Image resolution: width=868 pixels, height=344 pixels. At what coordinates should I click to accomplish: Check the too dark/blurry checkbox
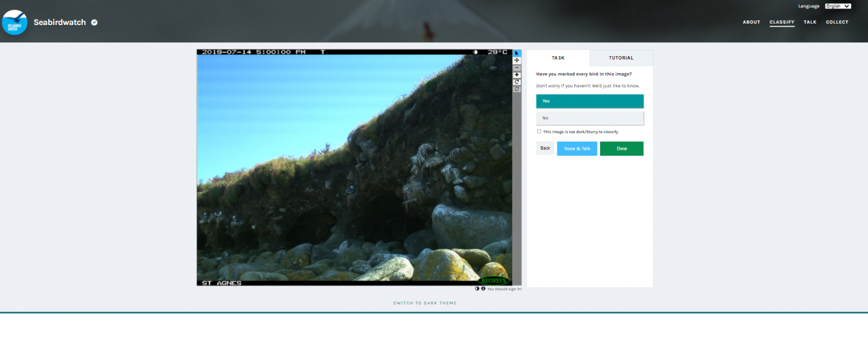pyautogui.click(x=539, y=131)
